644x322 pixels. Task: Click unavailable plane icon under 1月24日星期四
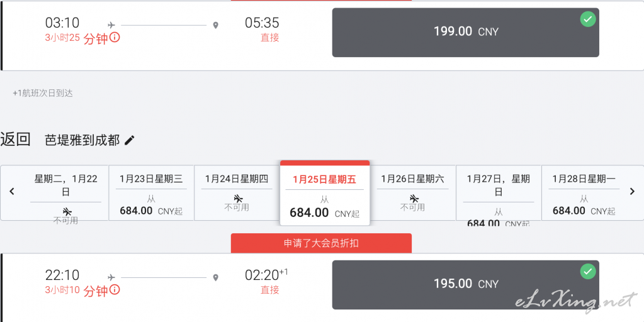(237, 199)
